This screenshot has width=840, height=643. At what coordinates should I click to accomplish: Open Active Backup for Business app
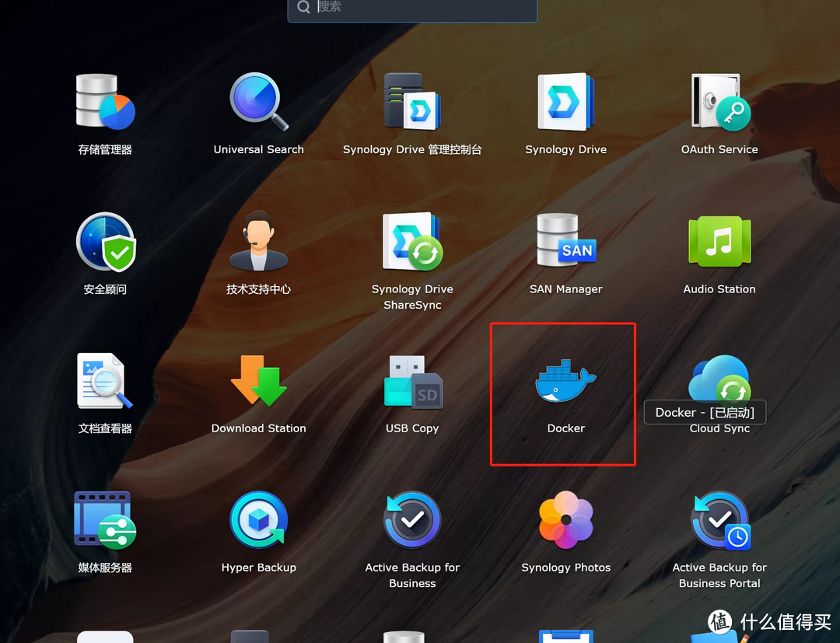412,519
